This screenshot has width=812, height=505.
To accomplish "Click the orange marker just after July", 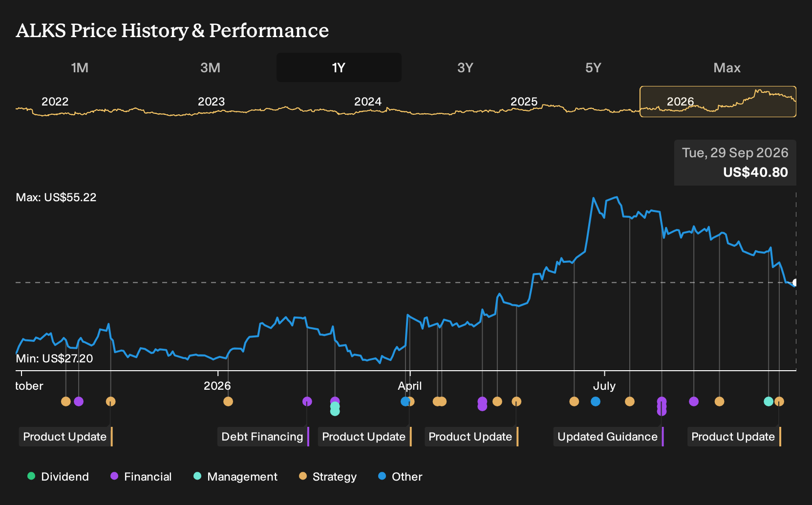I will [x=630, y=401].
